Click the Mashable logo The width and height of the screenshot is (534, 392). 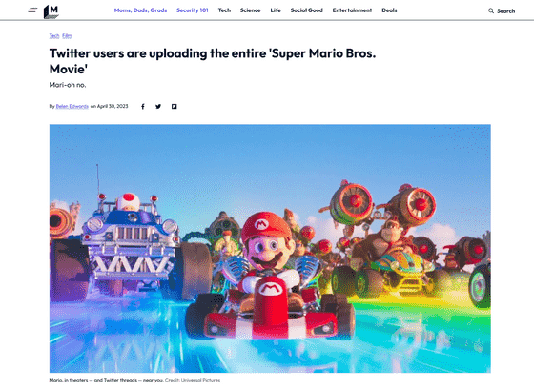pyautogui.click(x=51, y=11)
